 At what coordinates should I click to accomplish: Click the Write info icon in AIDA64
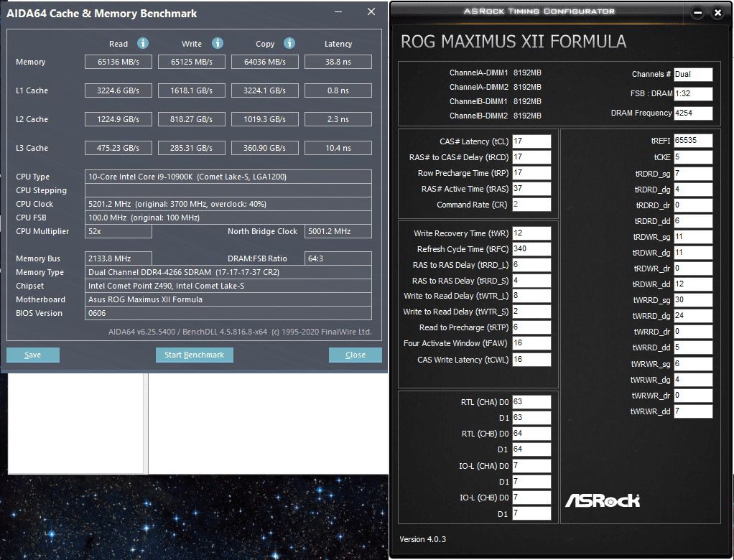pyautogui.click(x=217, y=44)
